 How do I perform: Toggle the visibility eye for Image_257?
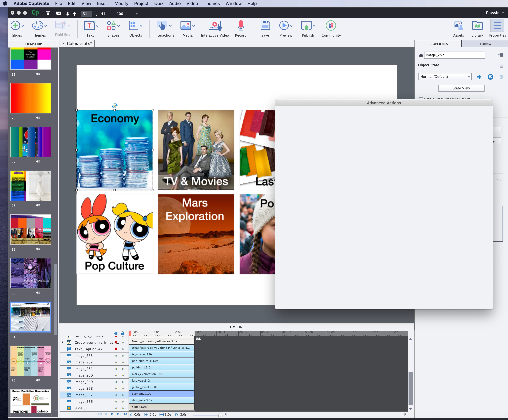click(x=421, y=55)
